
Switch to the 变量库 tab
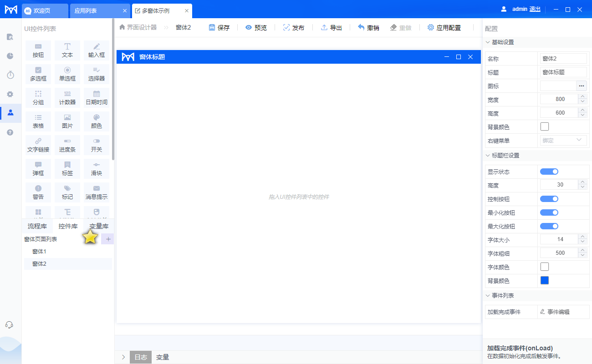(x=99, y=226)
